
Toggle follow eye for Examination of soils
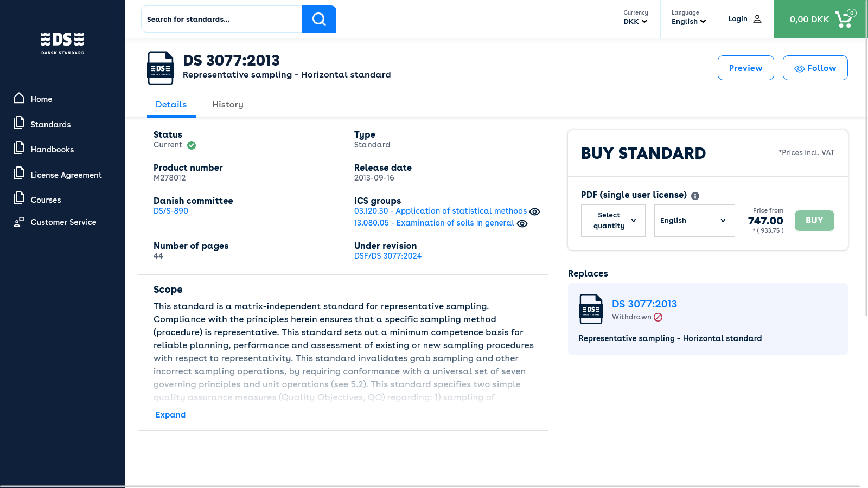tap(522, 223)
